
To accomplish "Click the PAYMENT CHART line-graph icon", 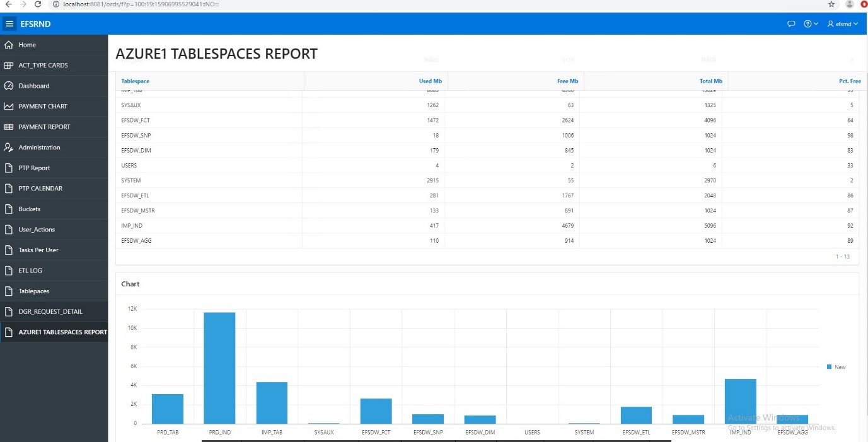I will pos(9,107).
